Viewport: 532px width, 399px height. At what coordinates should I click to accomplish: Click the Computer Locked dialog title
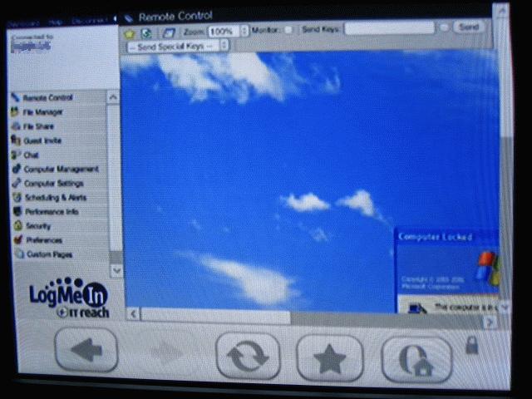(436, 236)
